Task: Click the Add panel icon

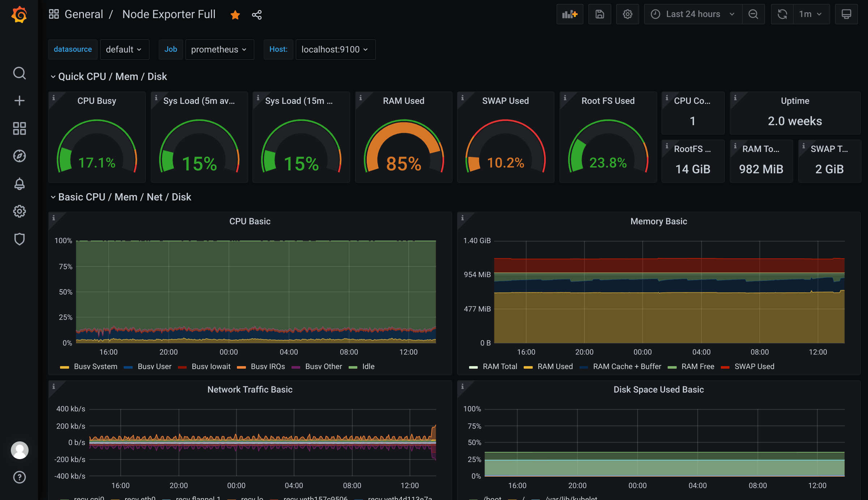Action: pyautogui.click(x=570, y=14)
